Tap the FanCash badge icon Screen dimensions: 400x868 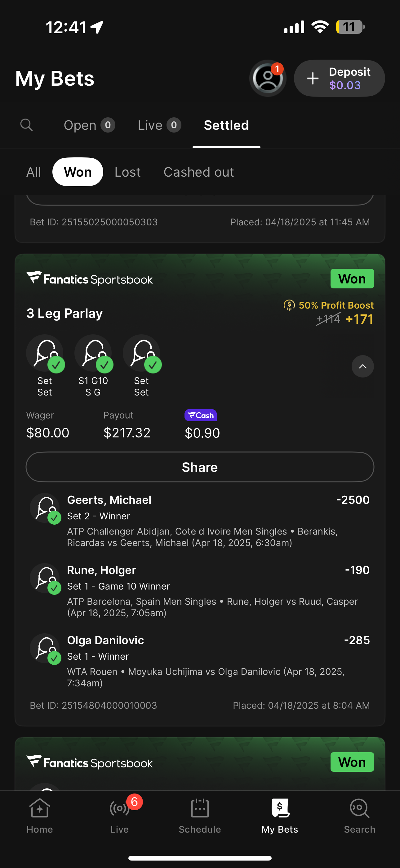coord(200,415)
